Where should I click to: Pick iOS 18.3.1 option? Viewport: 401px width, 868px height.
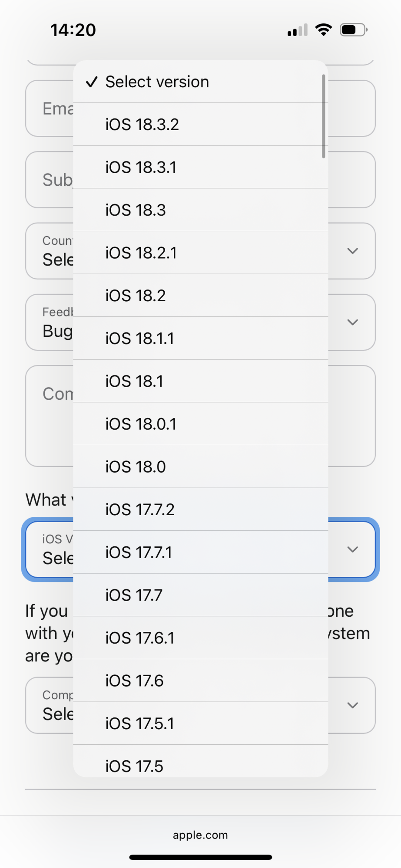(200, 167)
